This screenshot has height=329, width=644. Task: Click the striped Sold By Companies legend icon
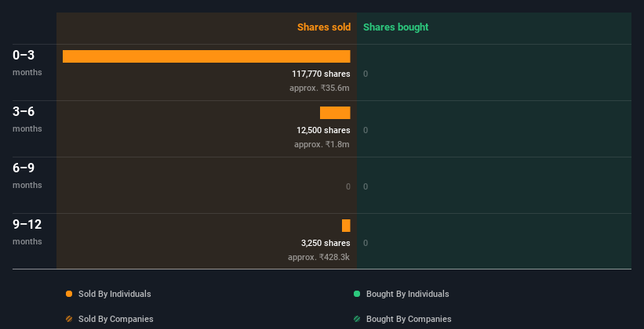69,319
